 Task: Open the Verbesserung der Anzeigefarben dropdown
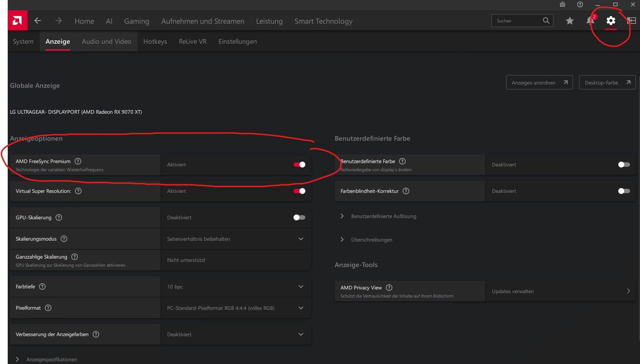[236, 334]
